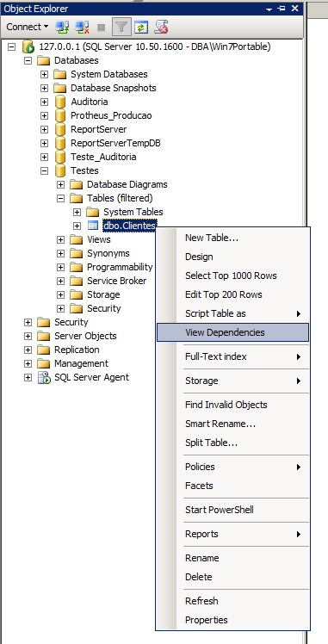Choose Edit Top 200 Rows

[232, 294]
